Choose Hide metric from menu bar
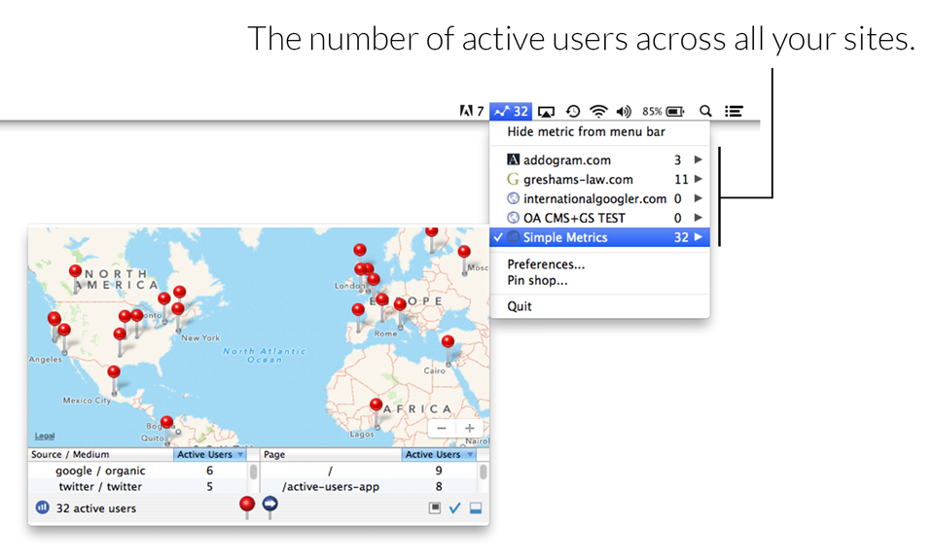The image size is (934, 560). tap(586, 131)
